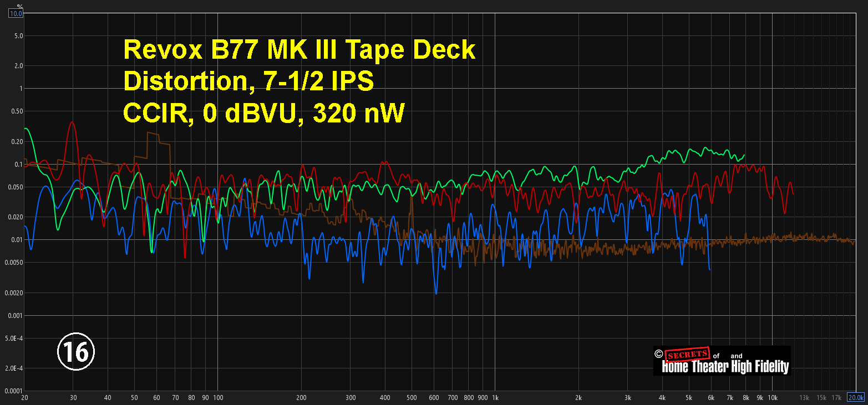Screen dimensions: 868x405
Task: Click the 100 label on frequency axis
Action: 217,397
